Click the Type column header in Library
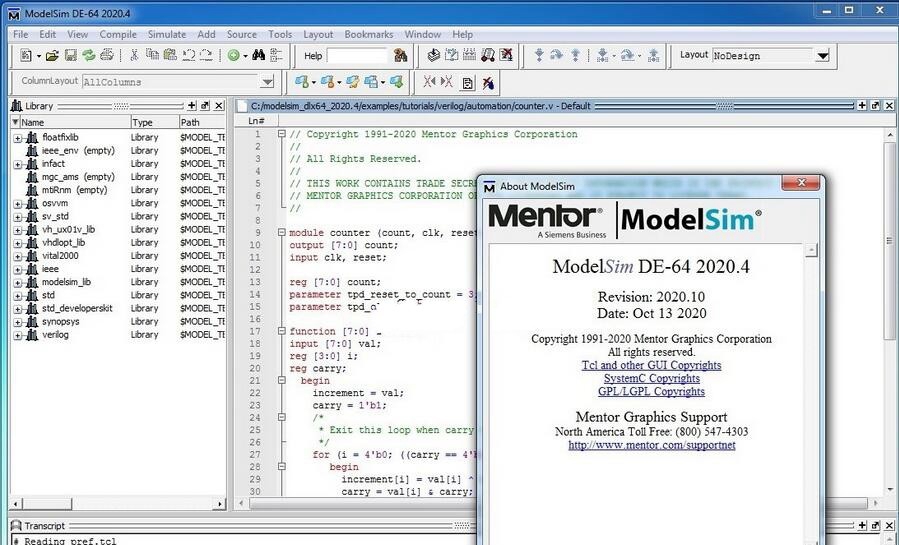The height and width of the screenshot is (545, 899). tap(155, 122)
